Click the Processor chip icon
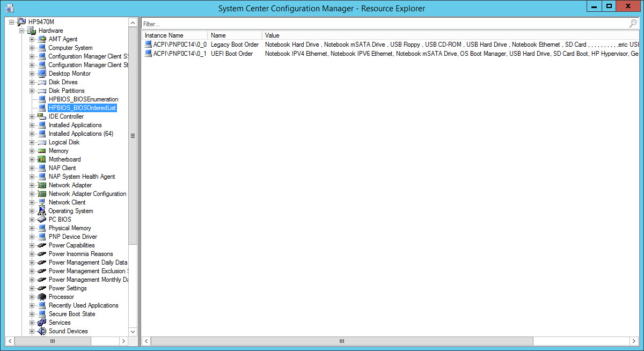 pyautogui.click(x=42, y=297)
